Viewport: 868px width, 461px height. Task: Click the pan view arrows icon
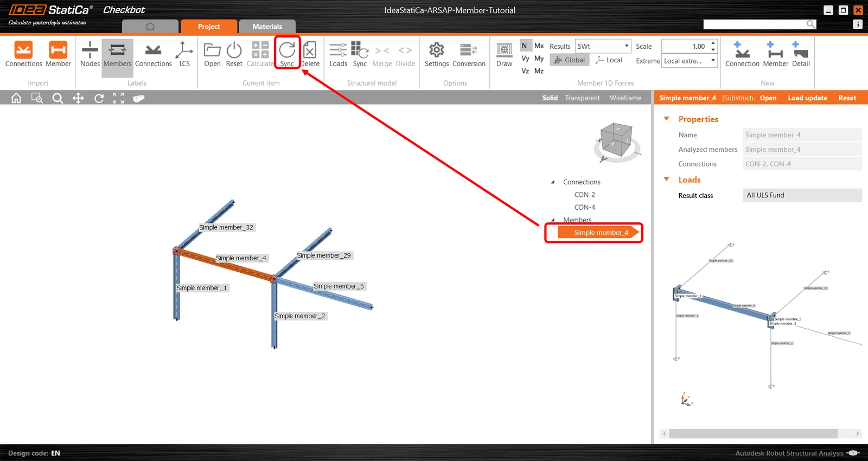click(78, 98)
